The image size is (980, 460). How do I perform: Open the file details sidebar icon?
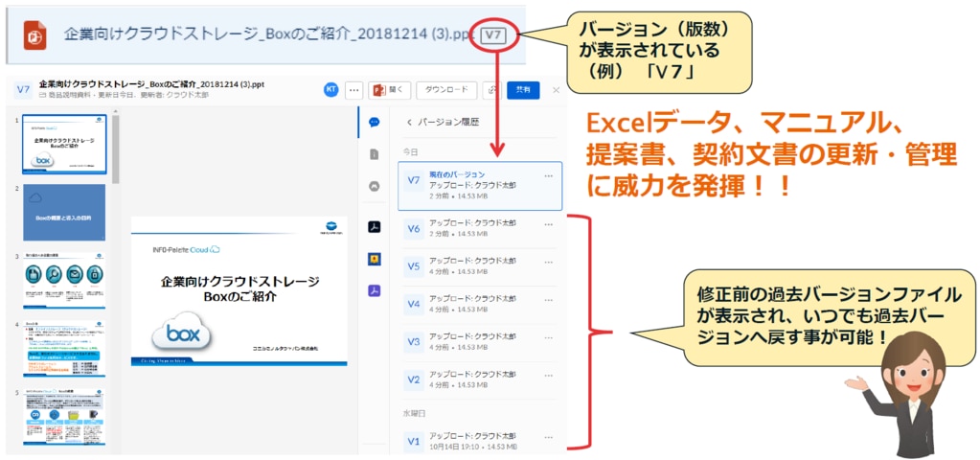pos(375,154)
